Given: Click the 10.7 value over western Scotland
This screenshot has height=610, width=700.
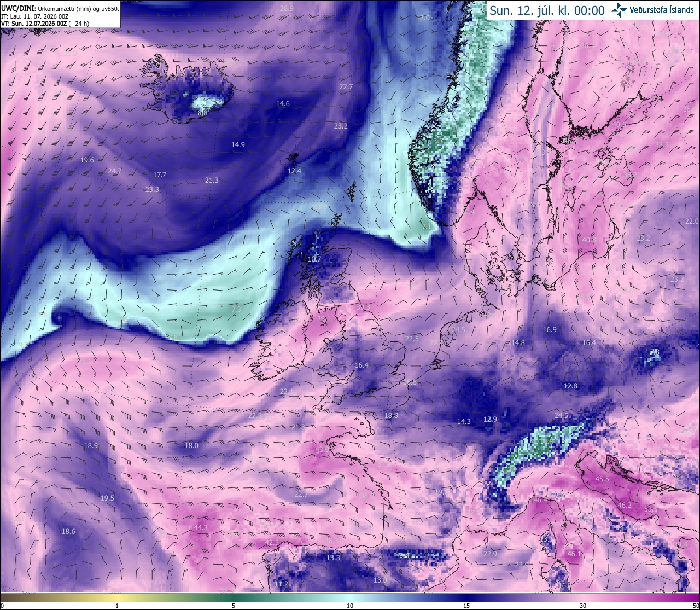Looking at the screenshot, I should point(314,259).
